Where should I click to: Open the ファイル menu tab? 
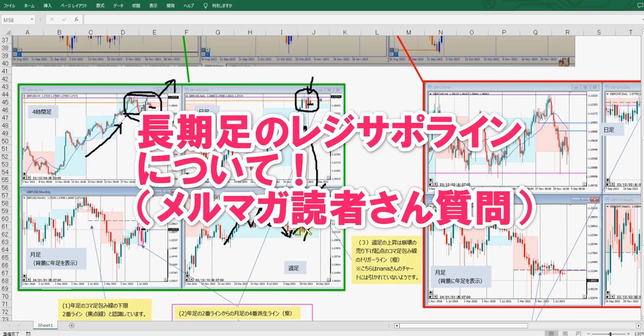tap(9, 6)
